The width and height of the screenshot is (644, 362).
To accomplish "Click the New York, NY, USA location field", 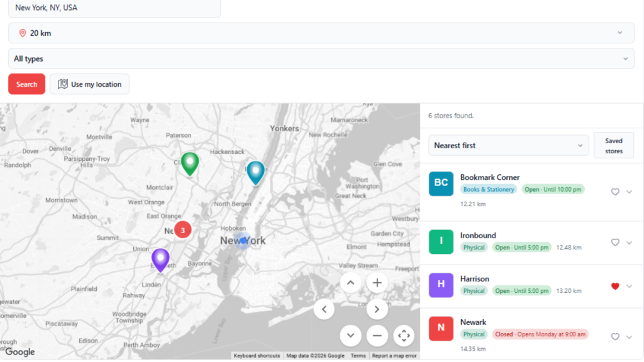I will click(x=114, y=8).
